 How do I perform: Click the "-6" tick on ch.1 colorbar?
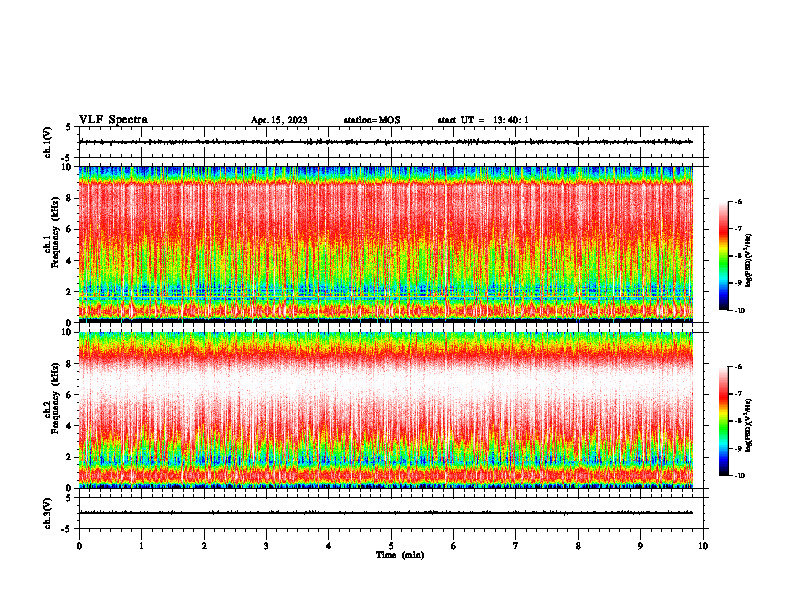coord(738,202)
